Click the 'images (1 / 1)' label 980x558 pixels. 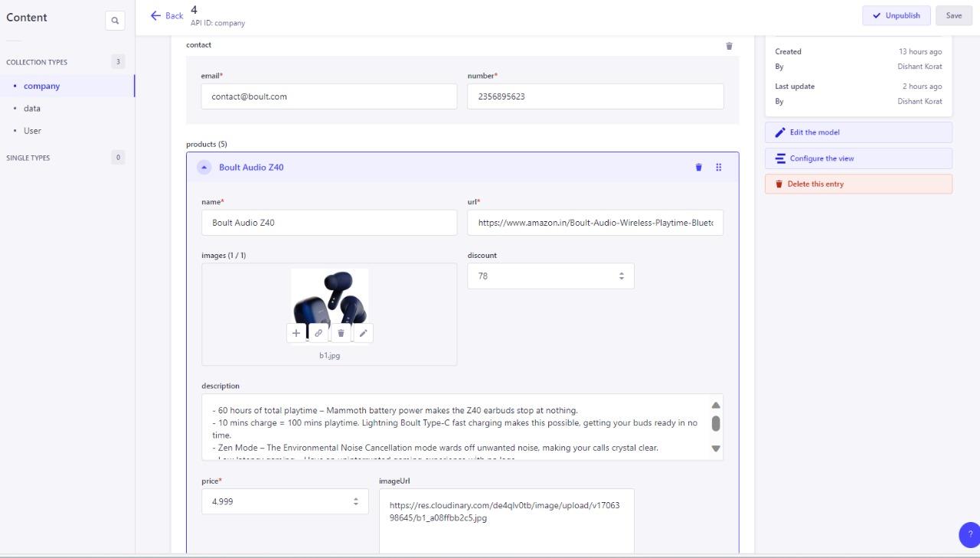(x=224, y=255)
